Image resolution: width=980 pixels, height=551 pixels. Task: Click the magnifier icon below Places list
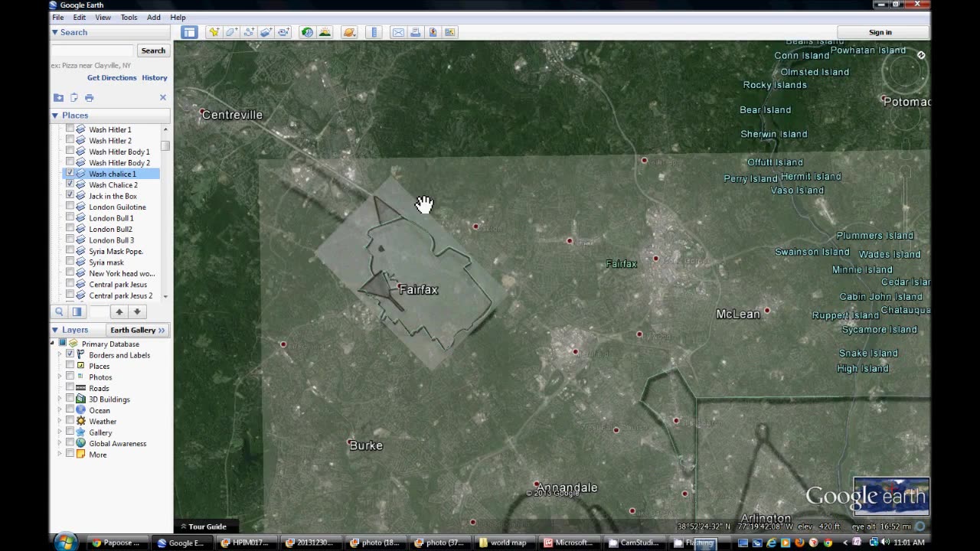tap(59, 311)
